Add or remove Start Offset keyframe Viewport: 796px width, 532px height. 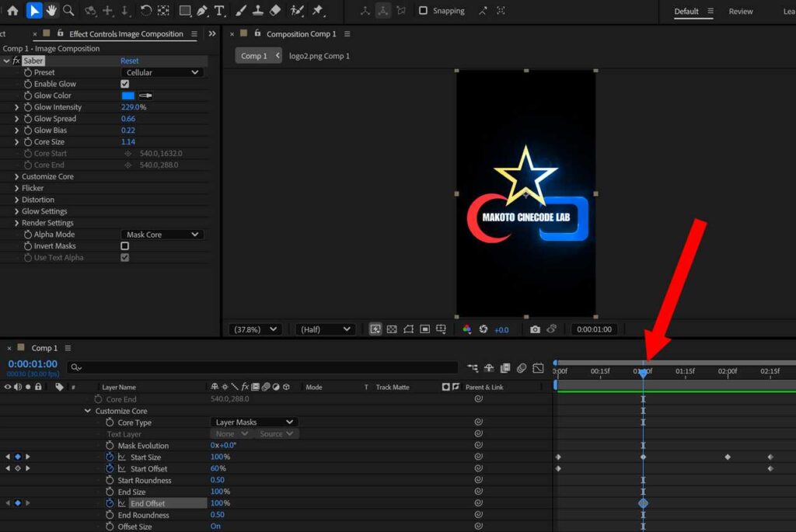[x=18, y=468]
